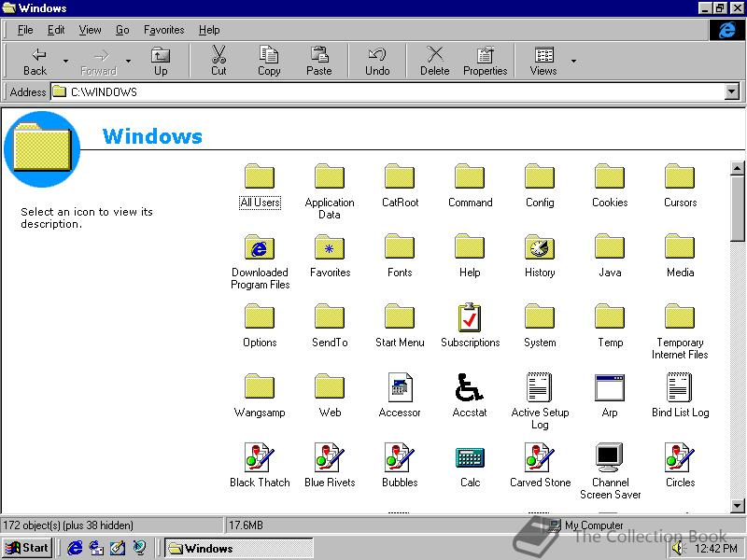The height and width of the screenshot is (560, 747).
Task: Select the CatRoot folder
Action: tap(400, 186)
